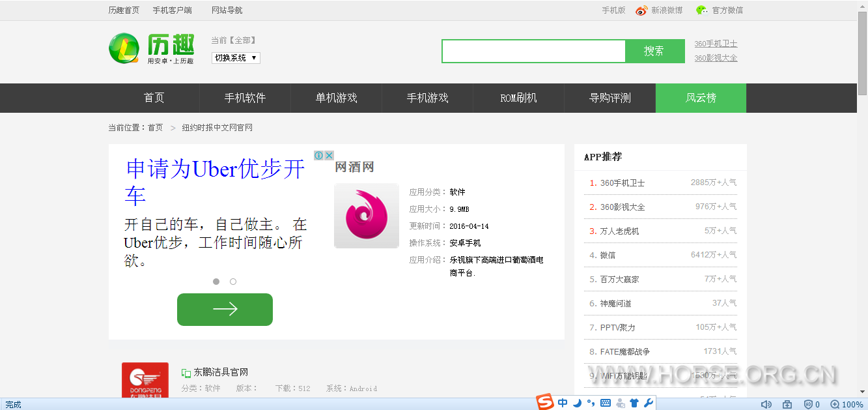This screenshot has height=410, width=868.
Task: Click inside the search input field
Action: click(x=533, y=51)
